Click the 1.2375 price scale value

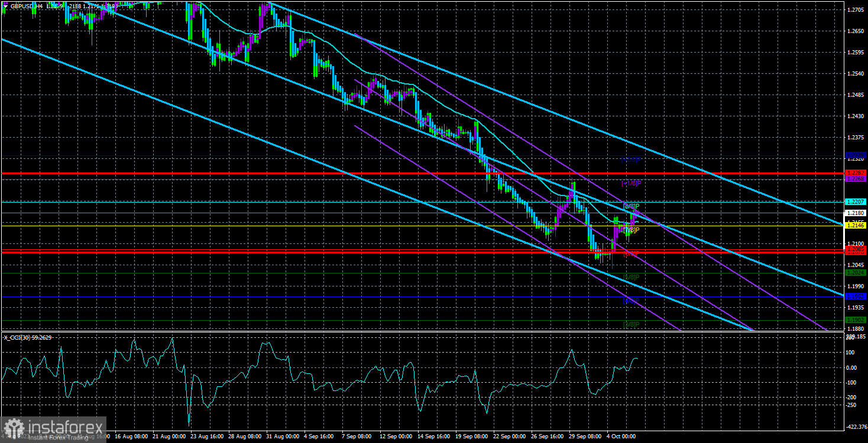[856, 138]
